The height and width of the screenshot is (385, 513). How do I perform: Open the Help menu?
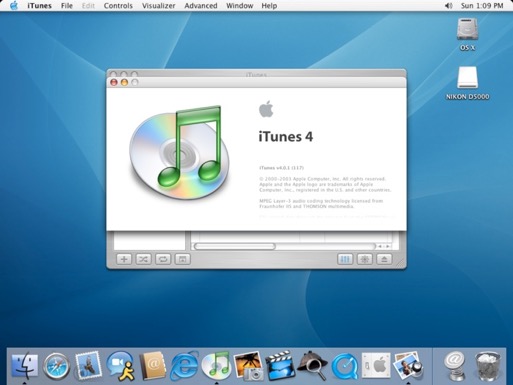tap(269, 6)
